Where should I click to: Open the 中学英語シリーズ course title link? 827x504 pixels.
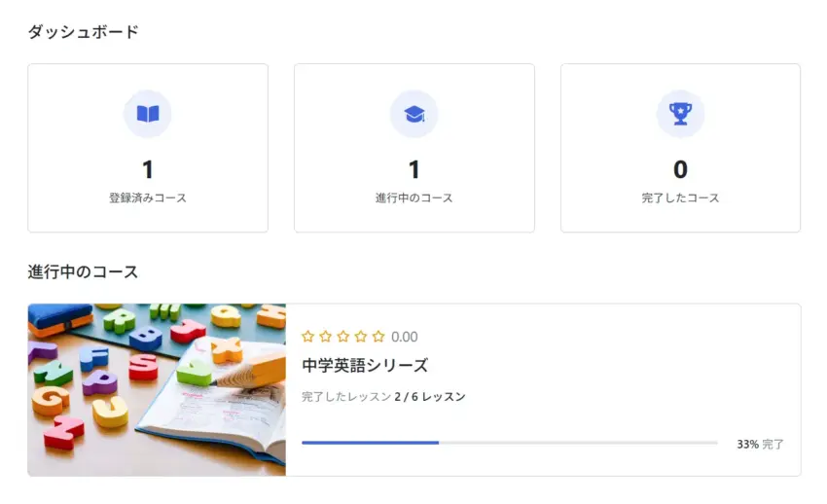coord(365,366)
